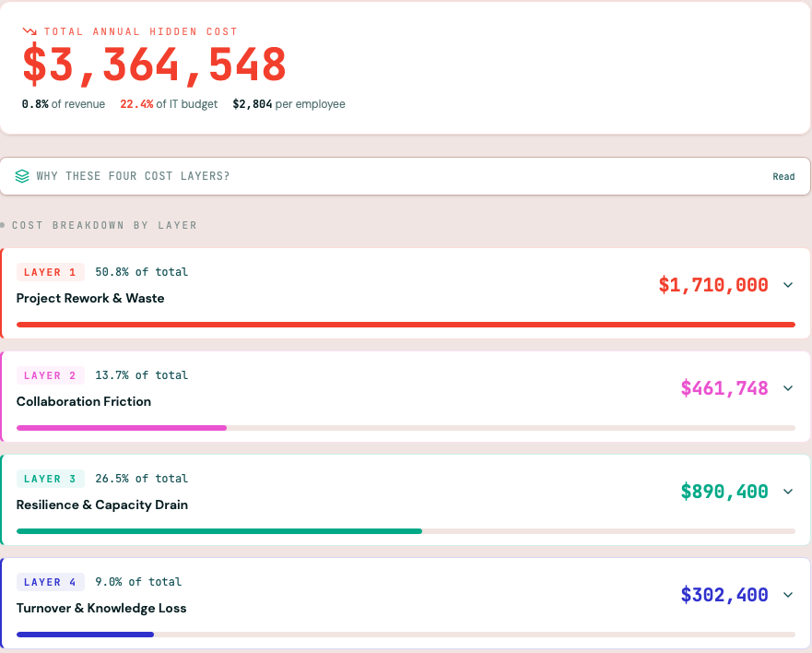Screen dimensions: 812x653
Task: Expand the Project Rework & Waste row
Action: pyautogui.click(x=788, y=285)
